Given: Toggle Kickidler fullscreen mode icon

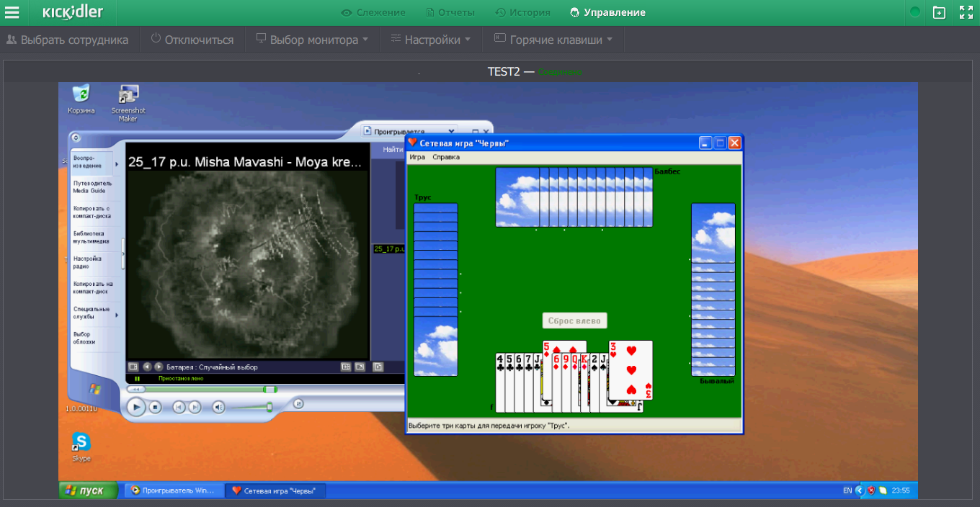Looking at the screenshot, I should click(x=966, y=12).
